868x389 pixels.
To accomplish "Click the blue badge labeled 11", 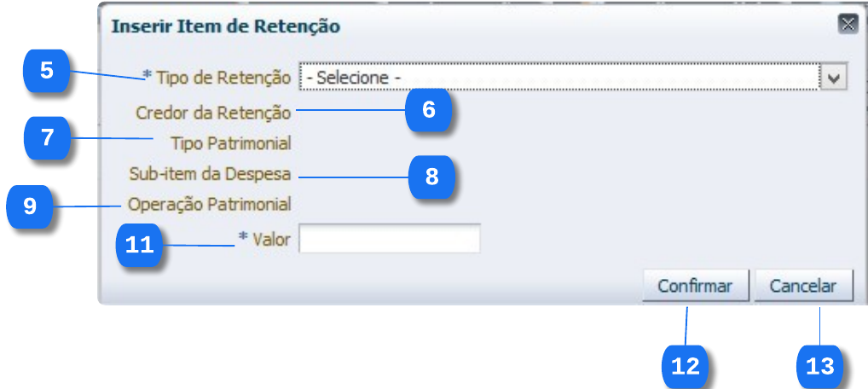I will [139, 245].
